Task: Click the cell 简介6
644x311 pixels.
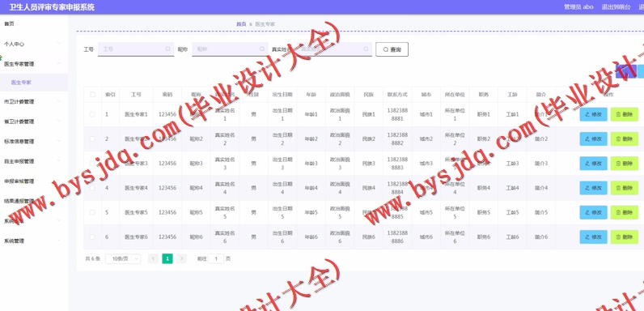Action: coord(541,237)
